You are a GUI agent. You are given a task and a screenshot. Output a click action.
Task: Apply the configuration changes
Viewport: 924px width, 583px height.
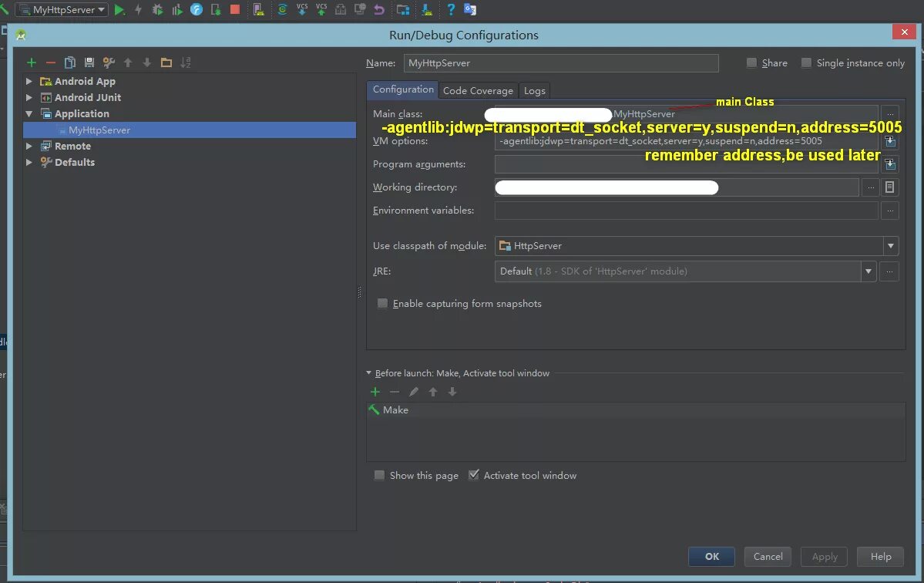tap(823, 556)
